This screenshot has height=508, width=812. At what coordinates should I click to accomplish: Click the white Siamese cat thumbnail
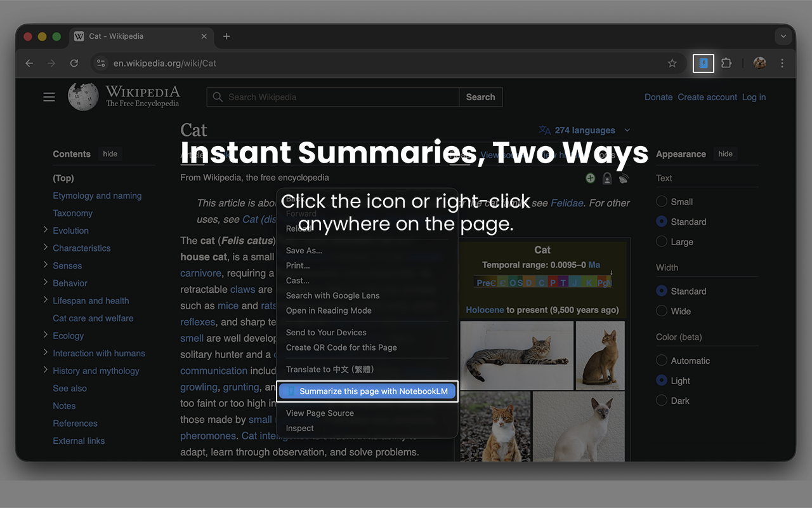coord(579,426)
